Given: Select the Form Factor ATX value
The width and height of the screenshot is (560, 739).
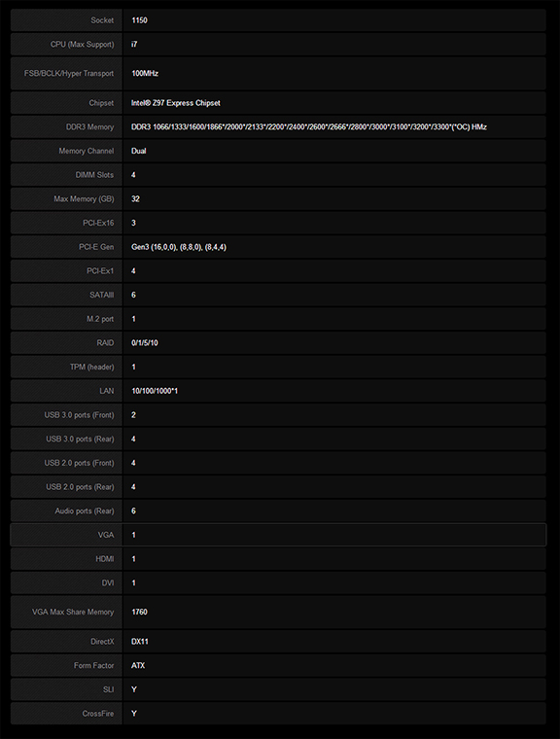Looking at the screenshot, I should [x=138, y=665].
